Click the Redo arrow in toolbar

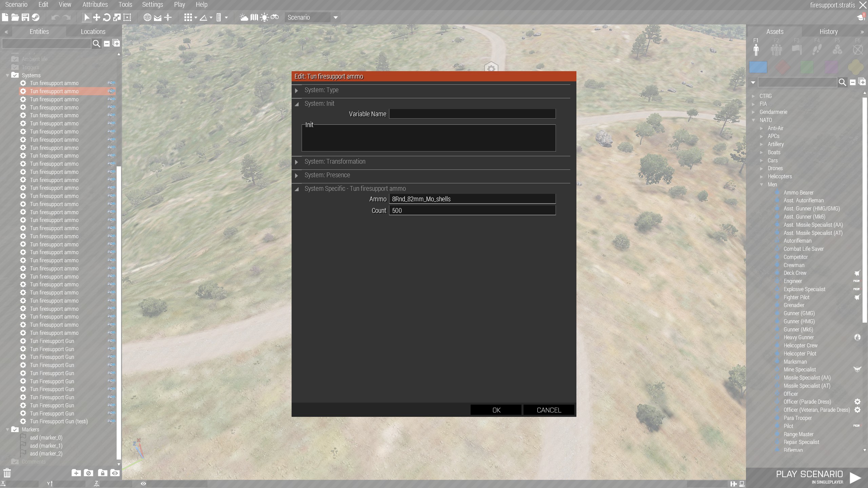click(67, 17)
